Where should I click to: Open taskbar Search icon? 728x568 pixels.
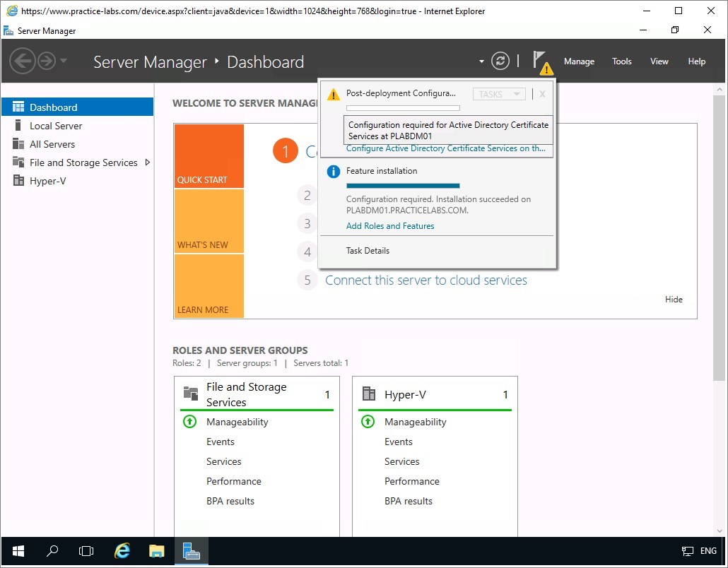(x=52, y=551)
